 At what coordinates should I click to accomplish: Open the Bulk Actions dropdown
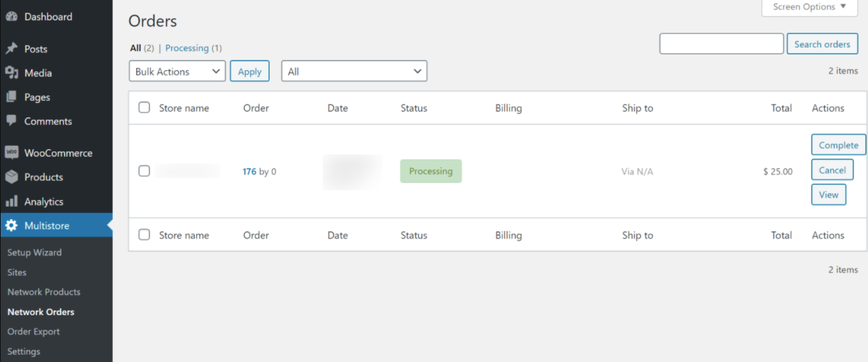177,71
